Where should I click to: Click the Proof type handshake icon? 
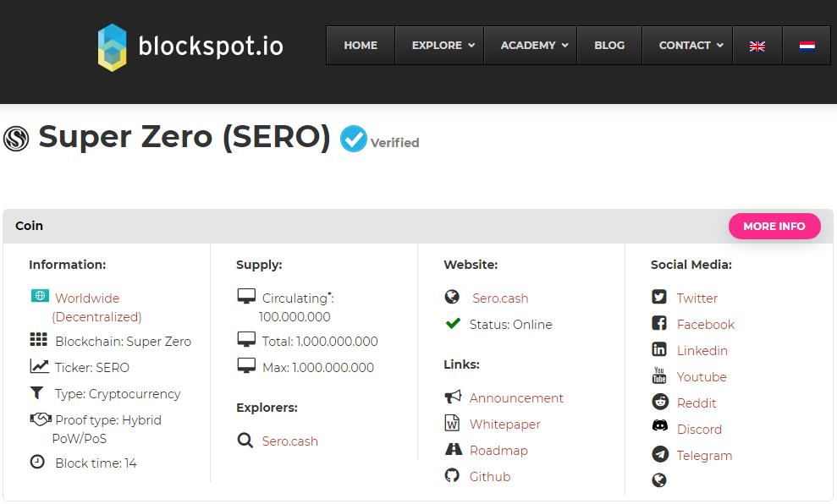pyautogui.click(x=41, y=419)
